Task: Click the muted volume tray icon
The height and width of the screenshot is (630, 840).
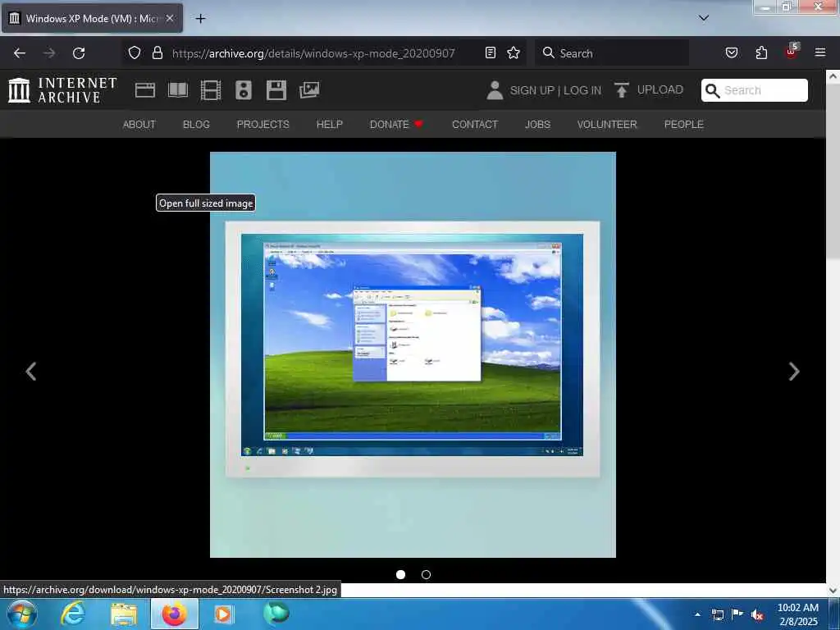Action: [757, 615]
